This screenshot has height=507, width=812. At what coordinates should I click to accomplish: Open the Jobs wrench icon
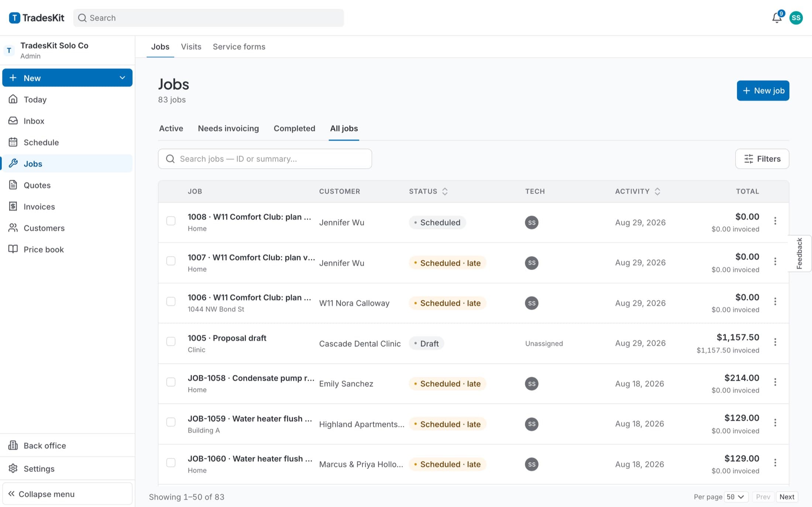pyautogui.click(x=13, y=163)
